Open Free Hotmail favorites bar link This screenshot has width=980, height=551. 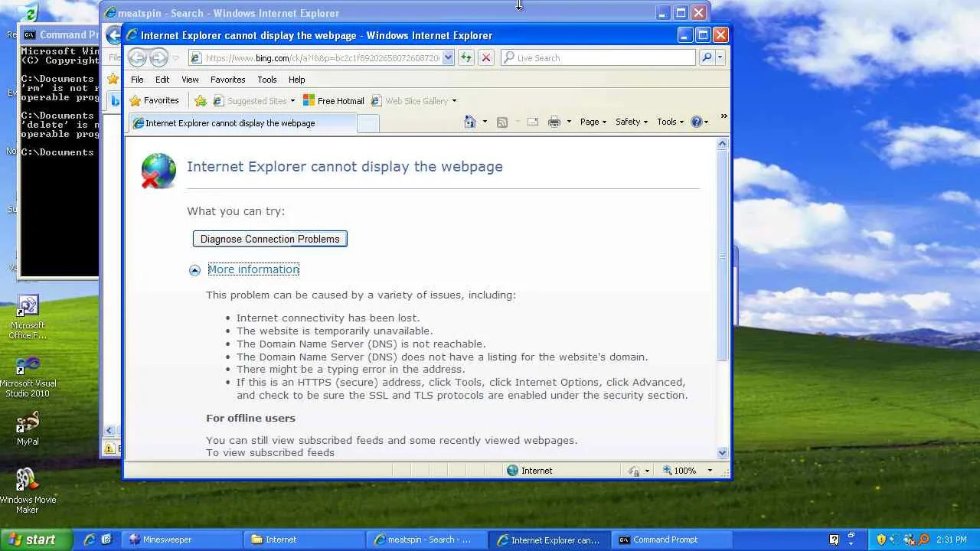[x=334, y=100]
